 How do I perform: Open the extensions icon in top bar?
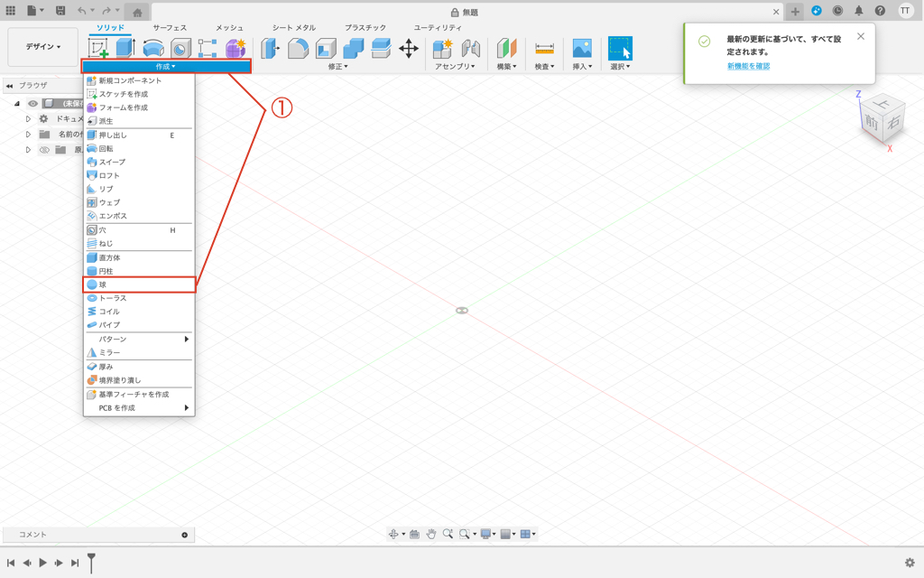click(816, 11)
